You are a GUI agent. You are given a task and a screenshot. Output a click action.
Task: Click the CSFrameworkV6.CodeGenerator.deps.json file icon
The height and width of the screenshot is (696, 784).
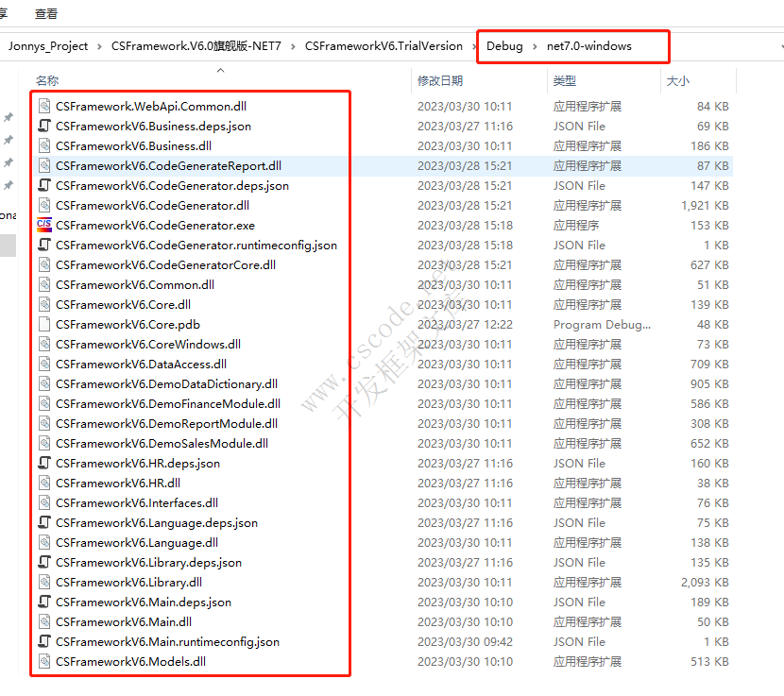pos(44,185)
